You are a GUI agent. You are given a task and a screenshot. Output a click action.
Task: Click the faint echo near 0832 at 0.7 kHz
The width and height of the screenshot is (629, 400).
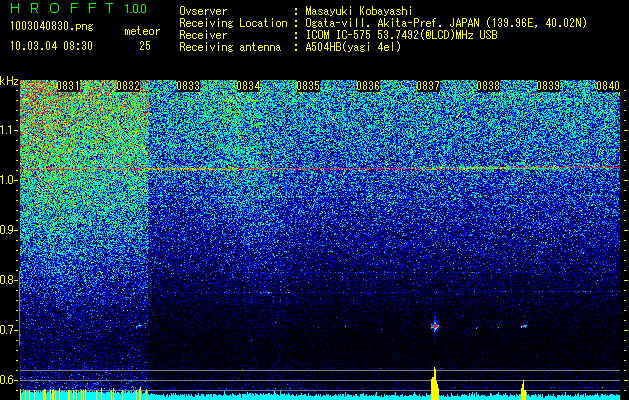139,326
